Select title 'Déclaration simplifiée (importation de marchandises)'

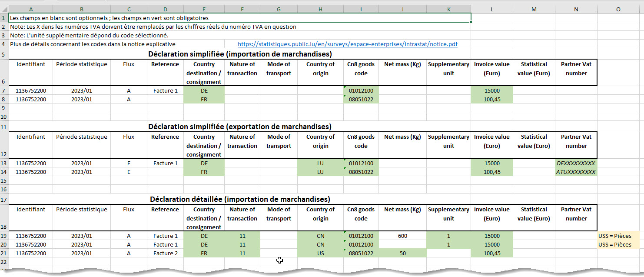click(x=240, y=54)
